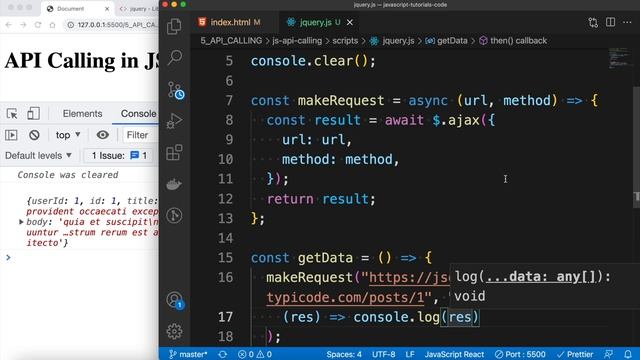This screenshot has width=640, height=360.
Task: Expand the logged object in console
Action: 21,222
